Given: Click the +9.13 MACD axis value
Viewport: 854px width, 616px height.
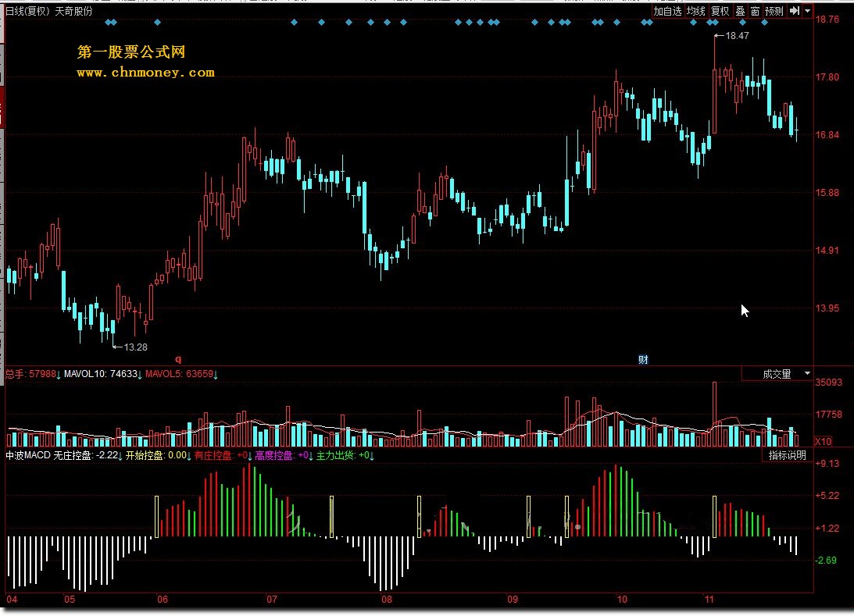Looking at the screenshot, I should pos(827,464).
